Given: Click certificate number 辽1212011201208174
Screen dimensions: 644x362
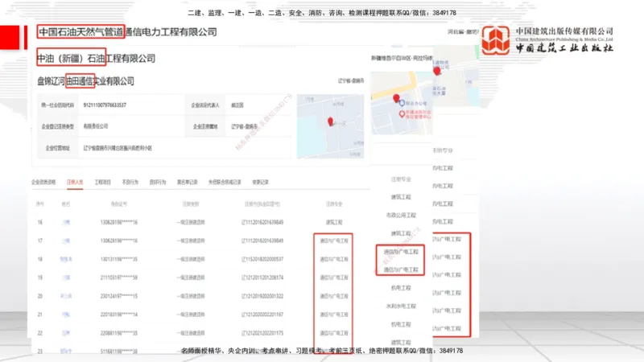Looking at the screenshot, I should point(262,278).
